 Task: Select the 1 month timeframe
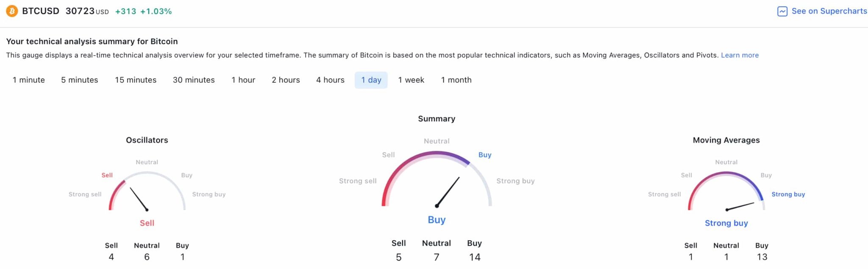point(456,80)
